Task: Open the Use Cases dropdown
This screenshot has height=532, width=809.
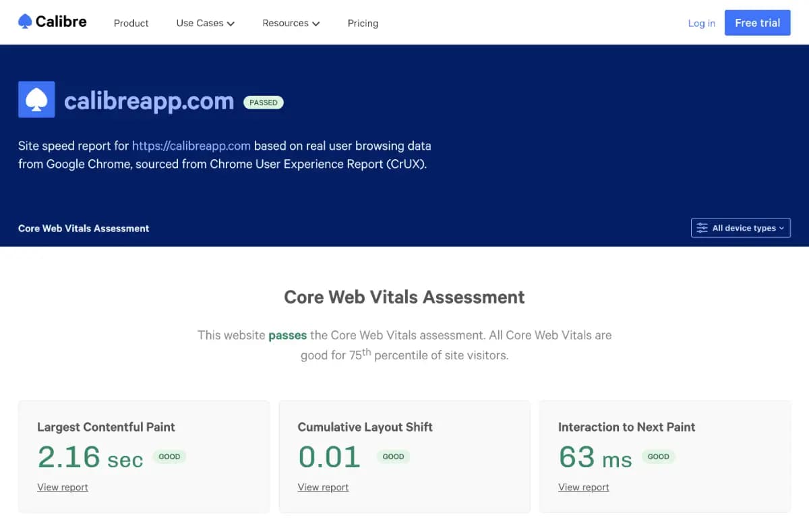Action: pyautogui.click(x=204, y=23)
